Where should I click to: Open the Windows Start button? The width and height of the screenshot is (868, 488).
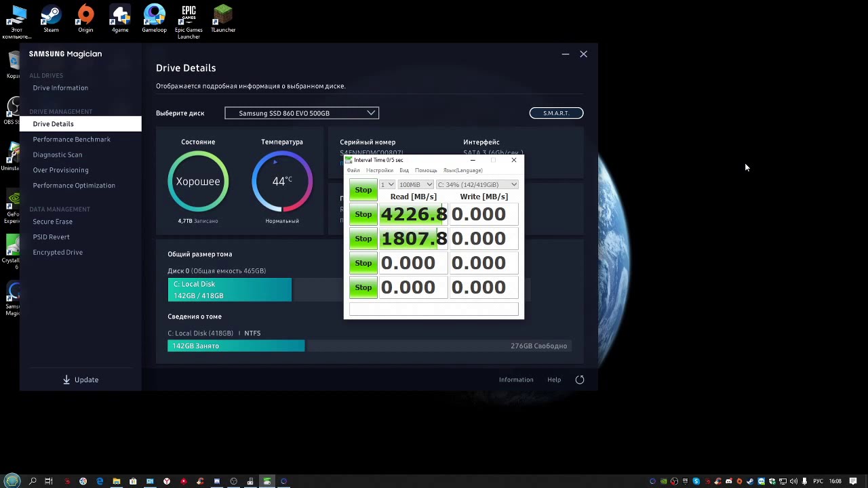coord(12,481)
